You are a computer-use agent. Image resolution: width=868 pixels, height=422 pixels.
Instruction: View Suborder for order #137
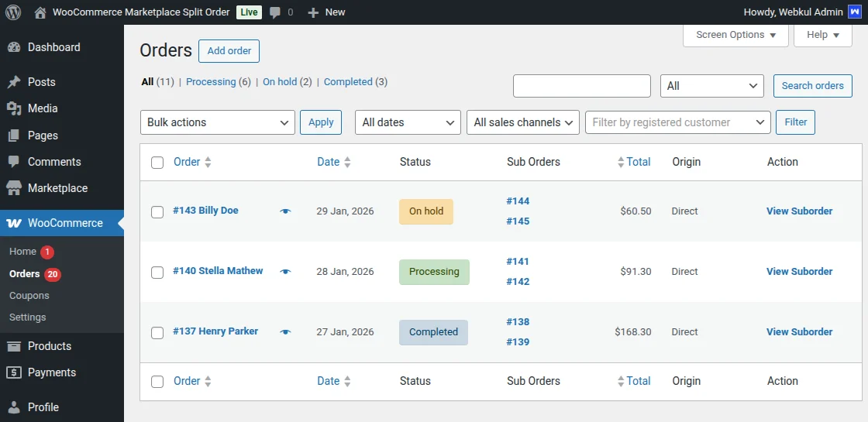pos(799,332)
